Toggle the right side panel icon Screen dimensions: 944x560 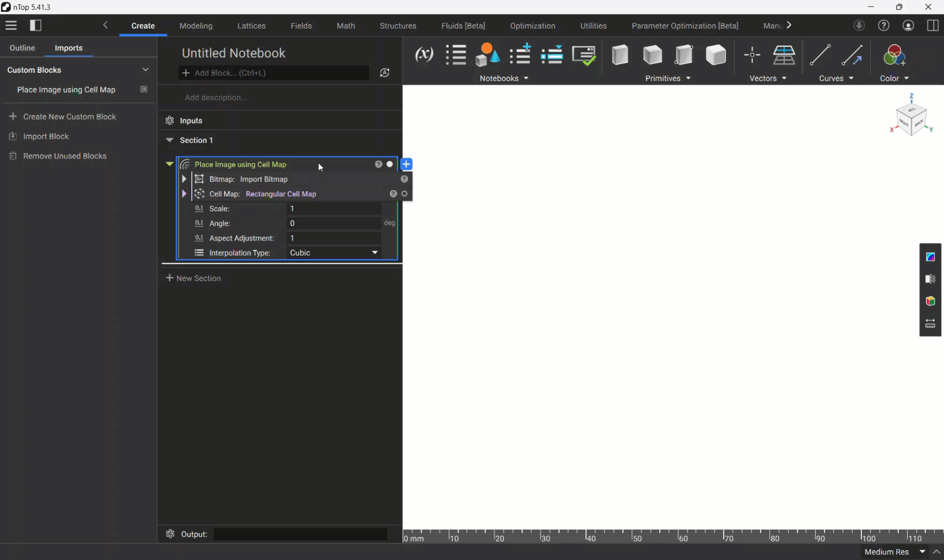click(x=933, y=25)
